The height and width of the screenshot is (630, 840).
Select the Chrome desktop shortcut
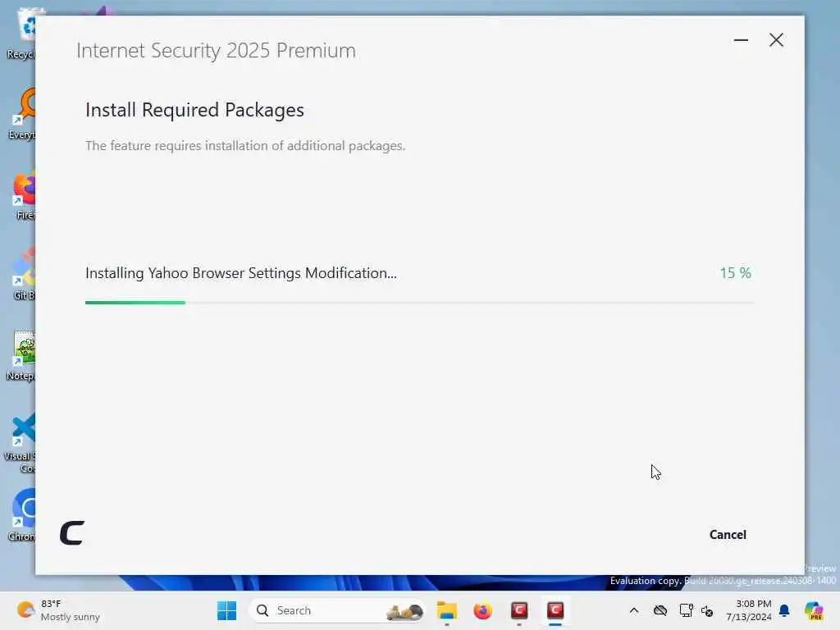tap(22, 515)
